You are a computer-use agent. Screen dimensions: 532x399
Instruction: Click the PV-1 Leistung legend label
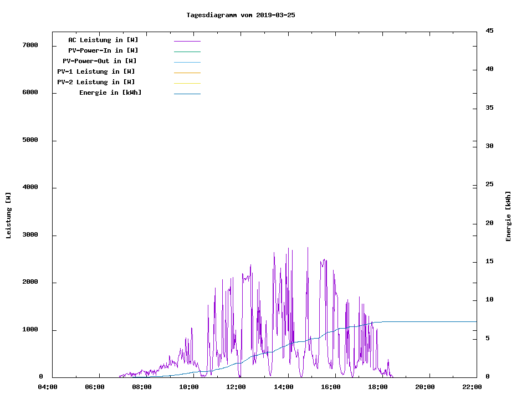point(96,71)
